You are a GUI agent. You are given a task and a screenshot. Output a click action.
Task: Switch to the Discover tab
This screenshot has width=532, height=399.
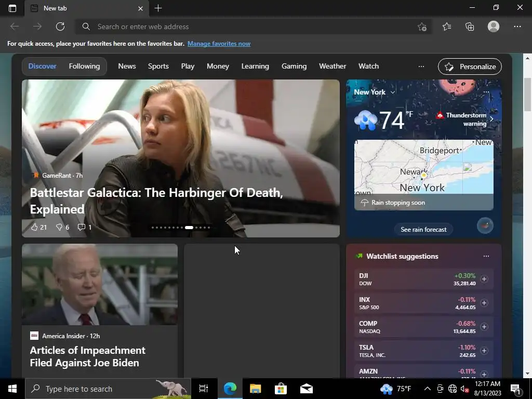pos(43,66)
